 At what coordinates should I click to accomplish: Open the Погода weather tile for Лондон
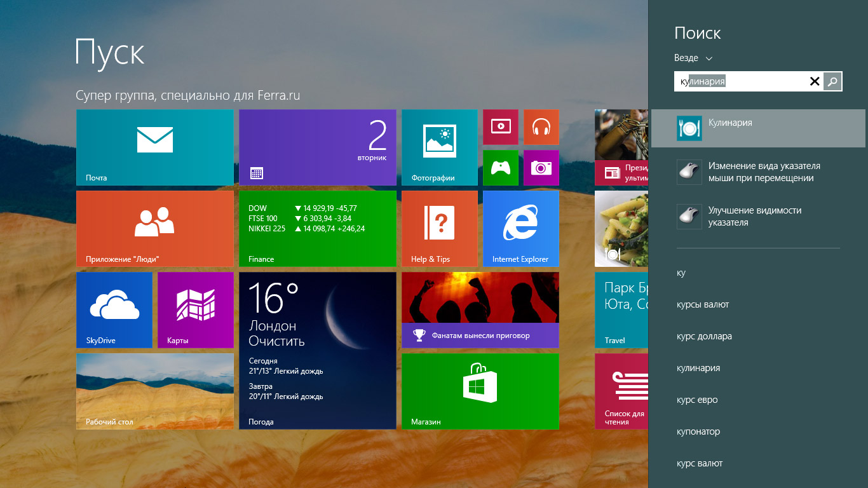(x=317, y=350)
